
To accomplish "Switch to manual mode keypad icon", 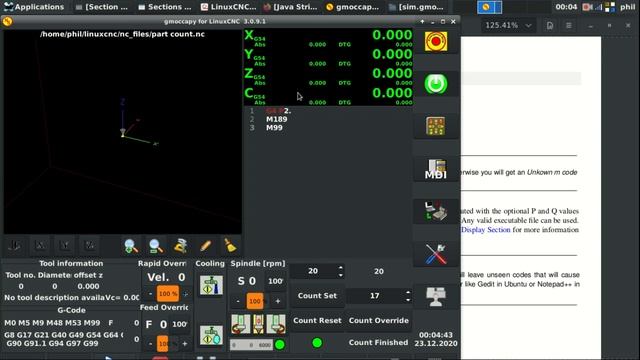I will coord(436,126).
